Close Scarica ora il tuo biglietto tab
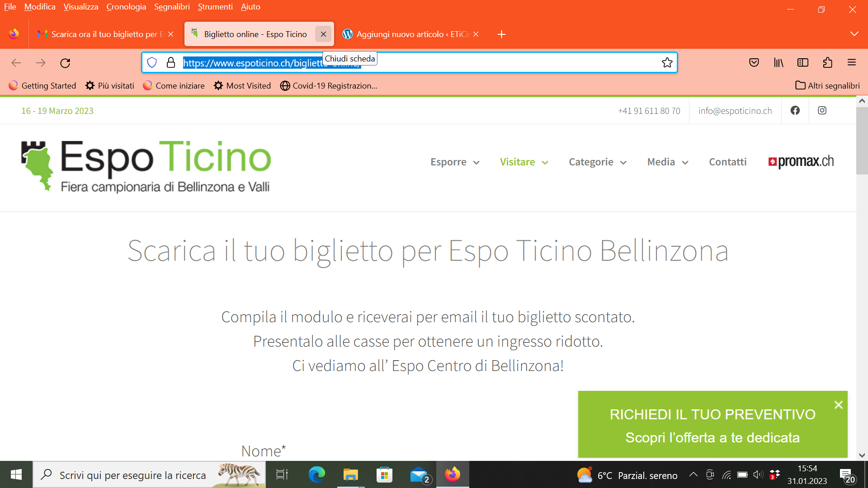This screenshot has height=488, width=868. coord(171,34)
